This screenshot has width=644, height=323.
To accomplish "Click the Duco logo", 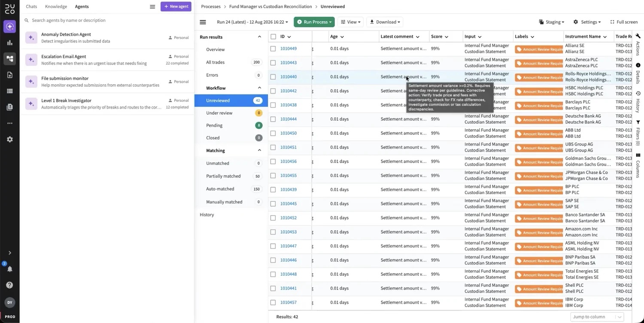I will 9,8.
